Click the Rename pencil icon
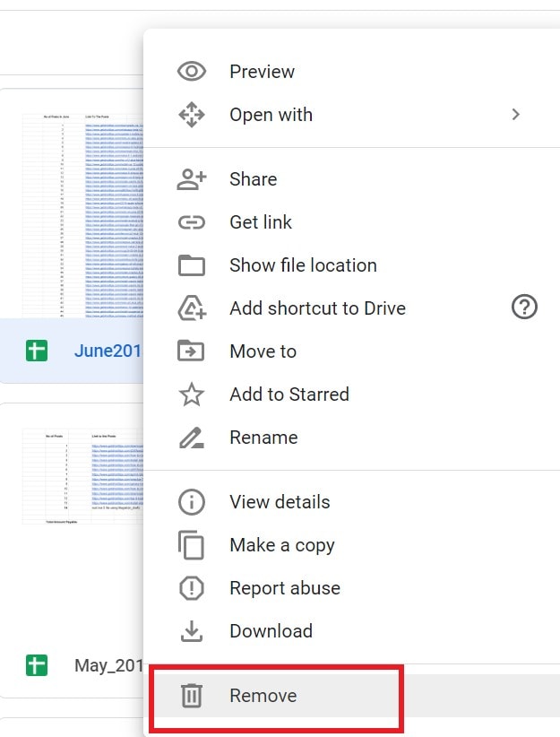Screen dimensions: 560x737 point(192,437)
